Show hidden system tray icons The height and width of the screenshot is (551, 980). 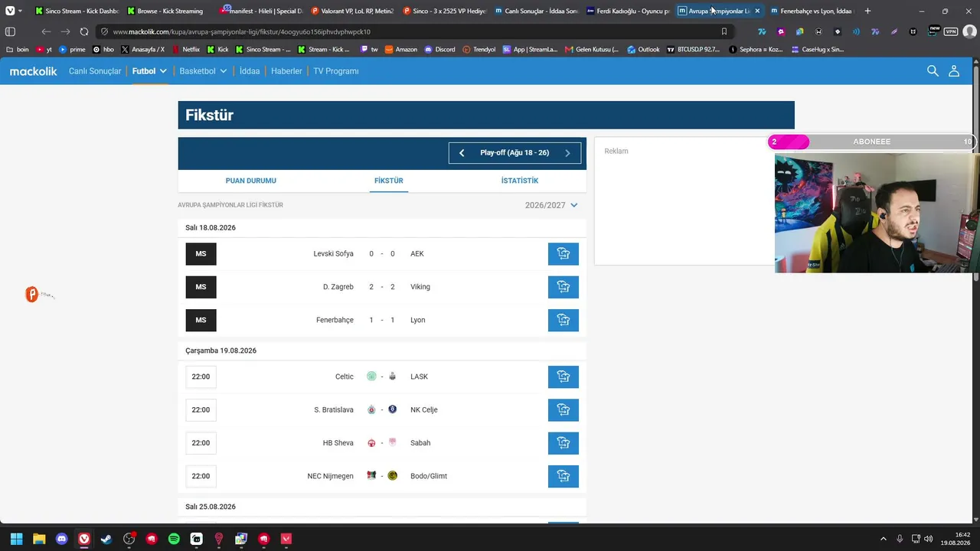click(883, 539)
